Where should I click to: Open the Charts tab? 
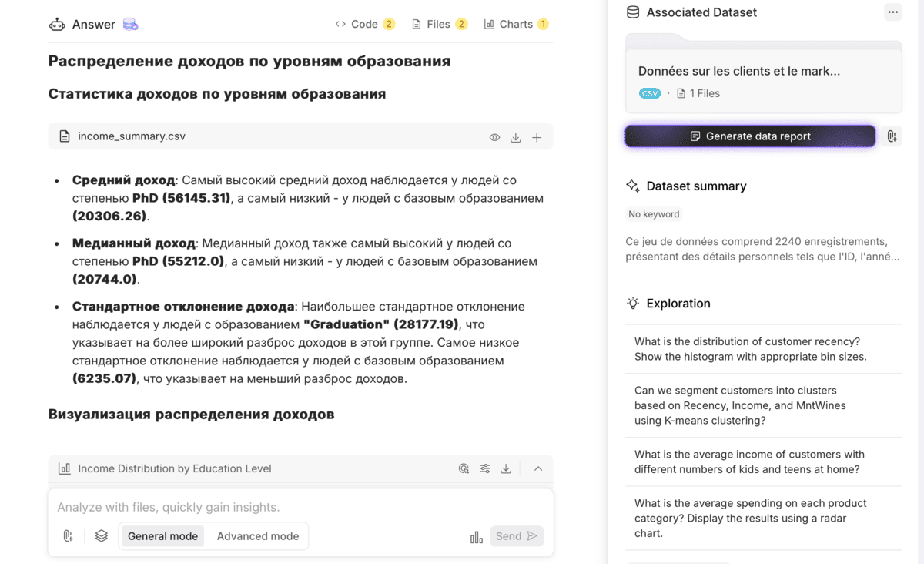[515, 24]
